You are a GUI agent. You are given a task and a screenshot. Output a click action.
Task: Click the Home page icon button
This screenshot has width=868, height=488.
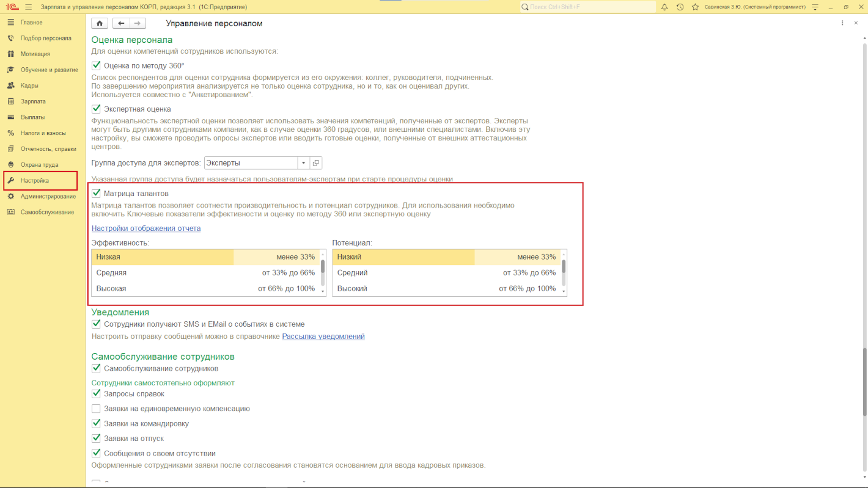100,23
